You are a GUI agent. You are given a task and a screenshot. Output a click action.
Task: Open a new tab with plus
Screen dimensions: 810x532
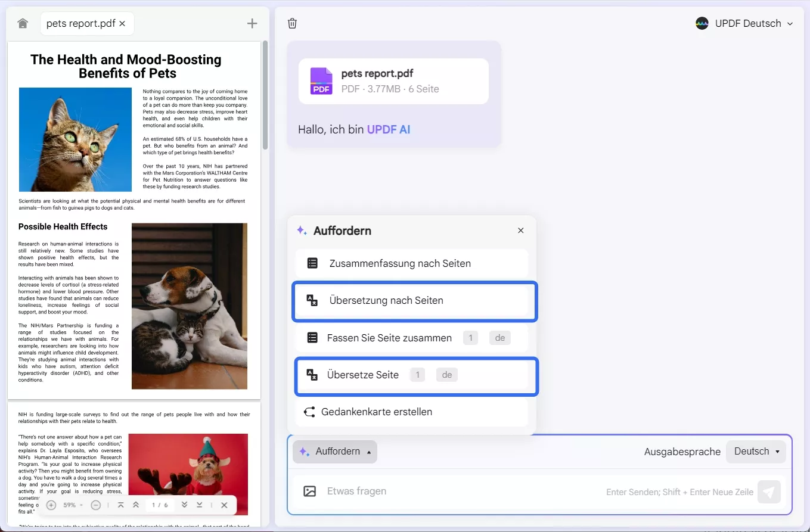point(252,23)
